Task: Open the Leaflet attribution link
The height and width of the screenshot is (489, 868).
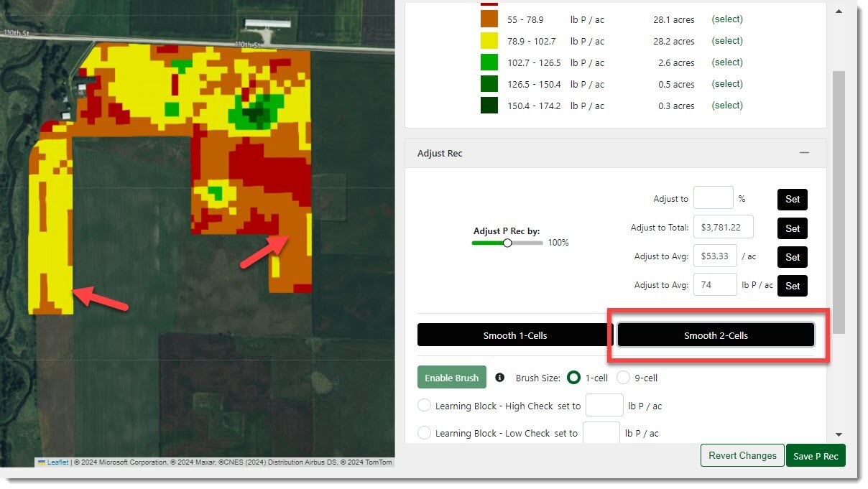Action: click(57, 462)
